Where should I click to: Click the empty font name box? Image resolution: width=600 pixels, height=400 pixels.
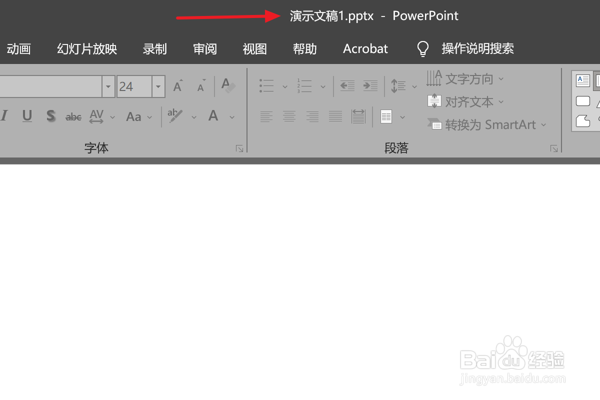pyautogui.click(x=51, y=87)
